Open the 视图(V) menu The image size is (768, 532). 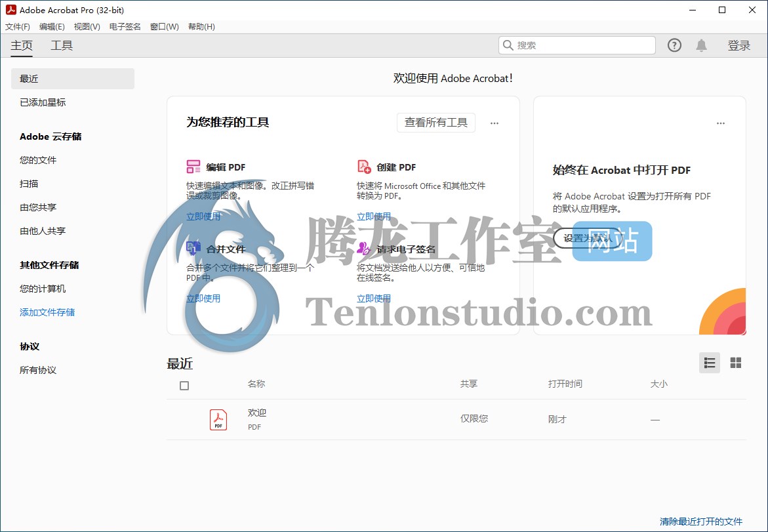point(87,26)
